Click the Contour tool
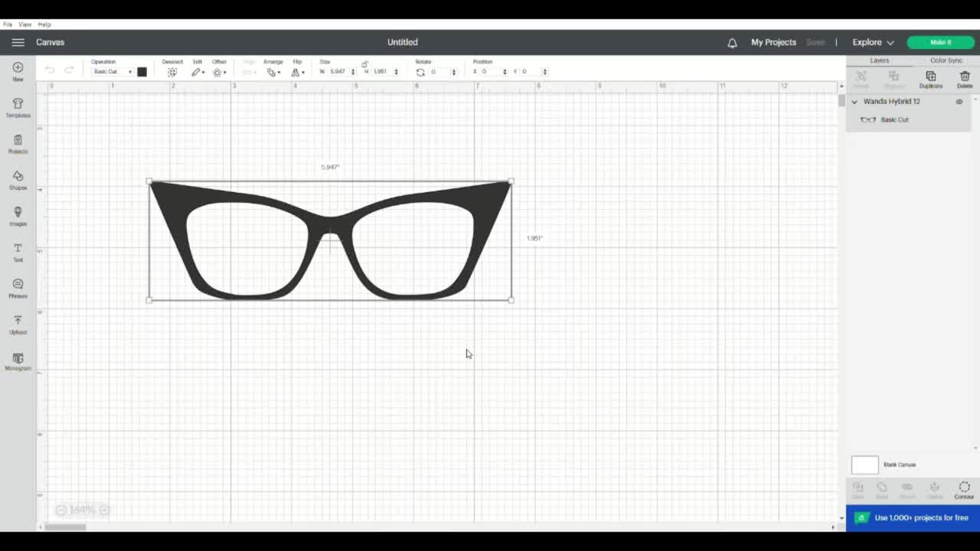The height and width of the screenshot is (551, 980). click(964, 490)
